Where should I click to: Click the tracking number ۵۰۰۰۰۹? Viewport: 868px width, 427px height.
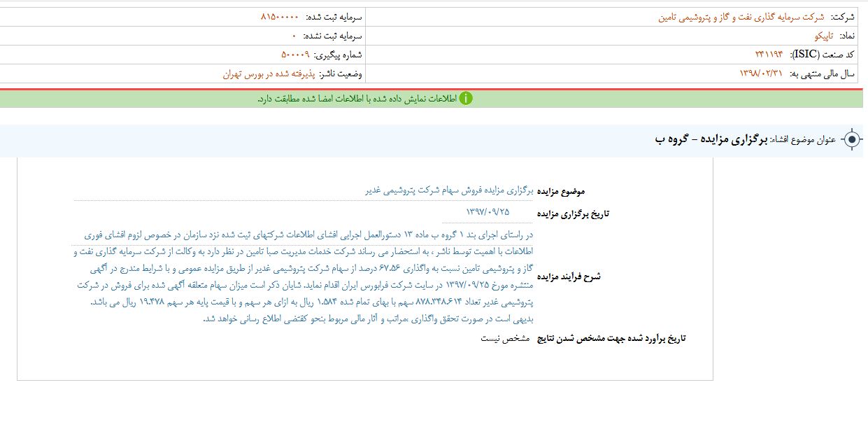[294, 55]
